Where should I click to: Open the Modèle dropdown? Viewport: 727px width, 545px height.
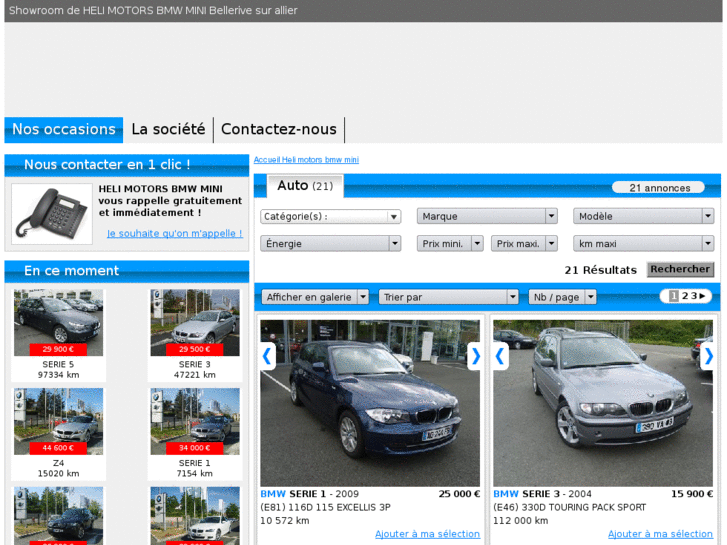pyautogui.click(x=644, y=216)
